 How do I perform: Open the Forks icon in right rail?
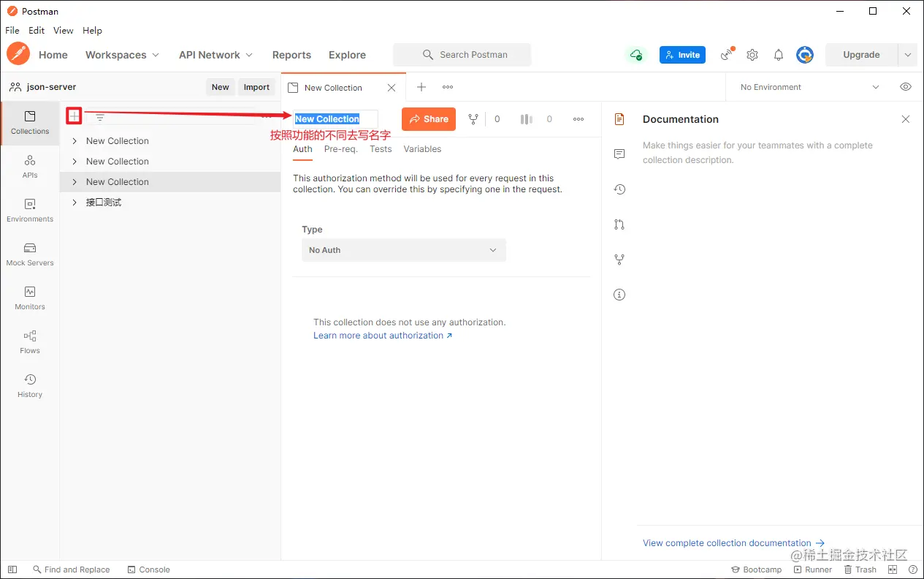click(619, 260)
